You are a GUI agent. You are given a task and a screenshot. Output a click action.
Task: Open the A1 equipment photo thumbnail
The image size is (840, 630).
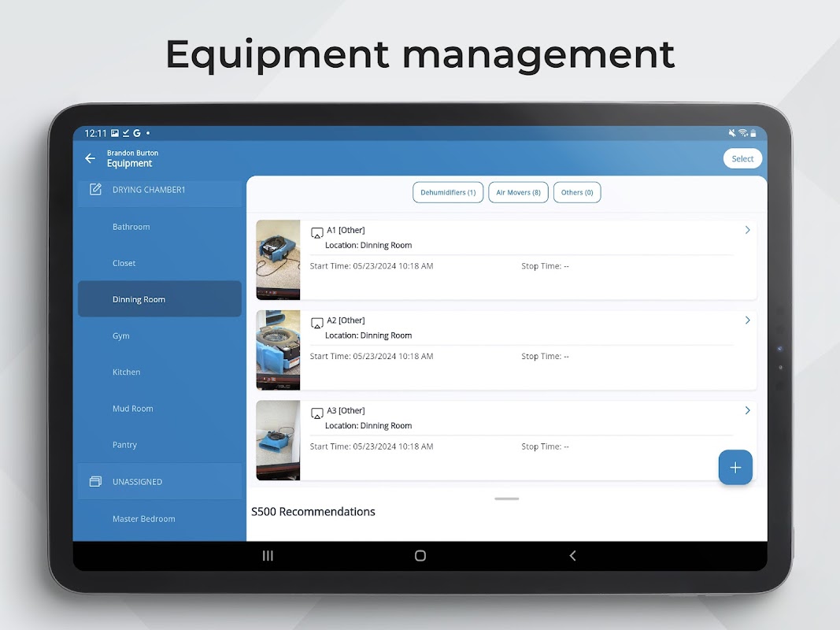(278, 260)
